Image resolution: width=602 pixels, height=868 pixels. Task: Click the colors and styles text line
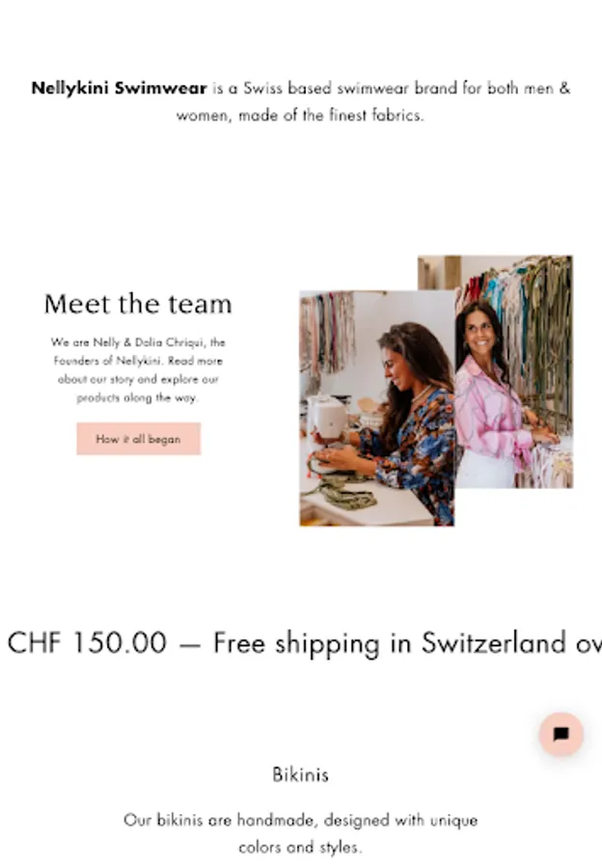[300, 847]
